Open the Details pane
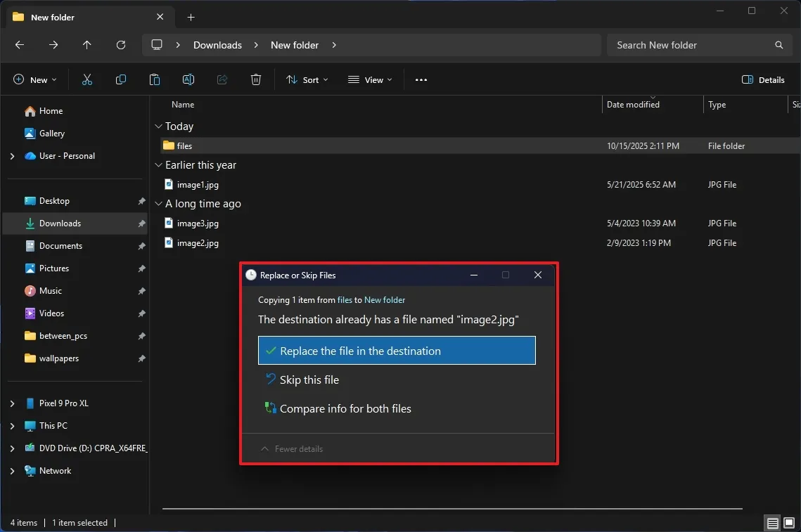The width and height of the screenshot is (801, 532). [763, 79]
